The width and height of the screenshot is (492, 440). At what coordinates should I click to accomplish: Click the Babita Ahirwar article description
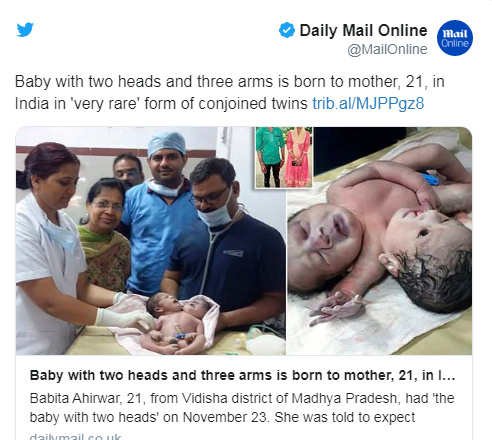click(x=242, y=407)
